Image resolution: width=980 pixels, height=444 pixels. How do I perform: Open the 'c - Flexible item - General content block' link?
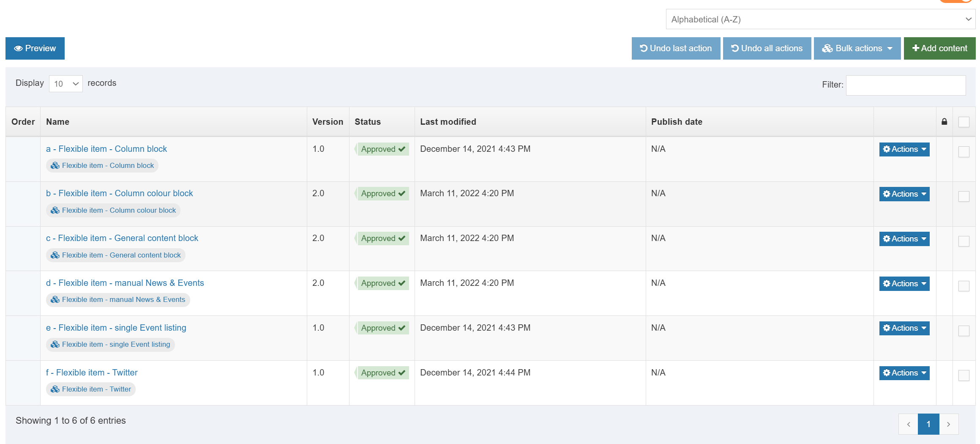122,238
